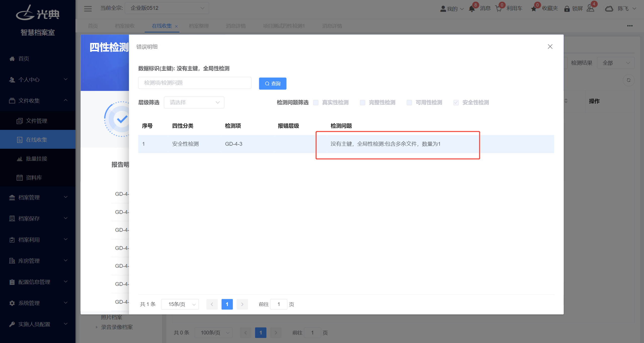Select the 照片档案 tree item
Screen dimensions: 644x343
[111, 317]
